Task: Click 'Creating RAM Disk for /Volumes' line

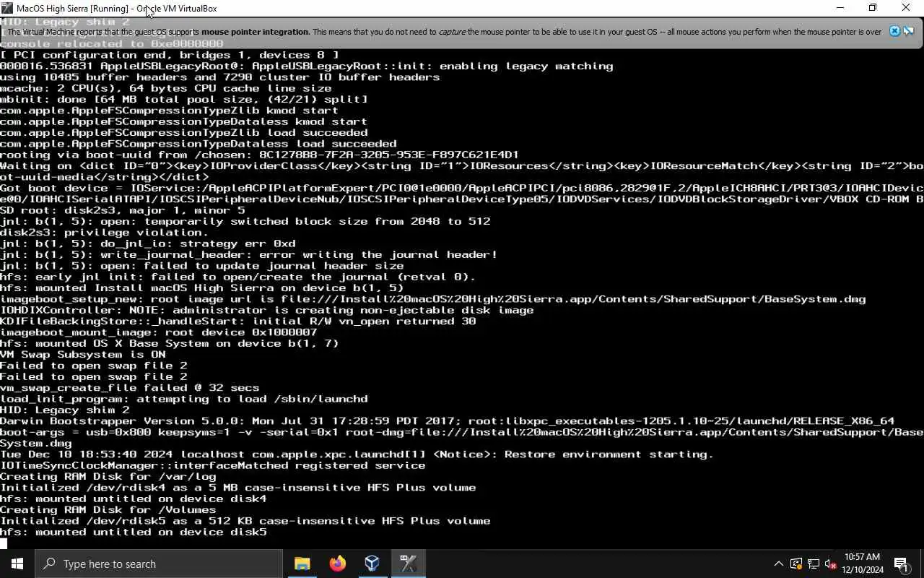Action: (108, 509)
